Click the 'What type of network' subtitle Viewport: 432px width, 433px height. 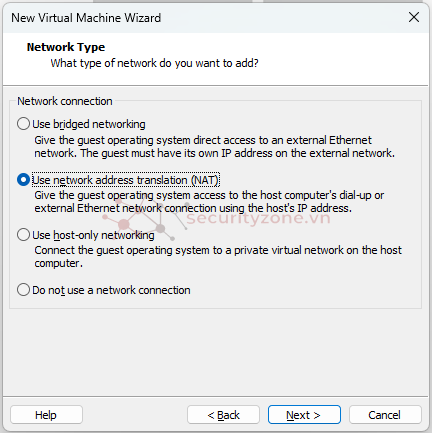click(155, 63)
